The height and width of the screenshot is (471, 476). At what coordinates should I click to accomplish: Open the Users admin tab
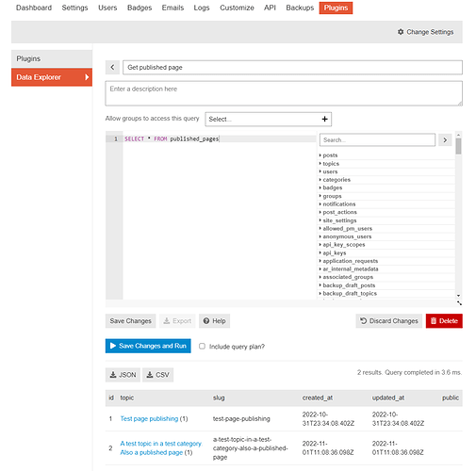pyautogui.click(x=107, y=8)
